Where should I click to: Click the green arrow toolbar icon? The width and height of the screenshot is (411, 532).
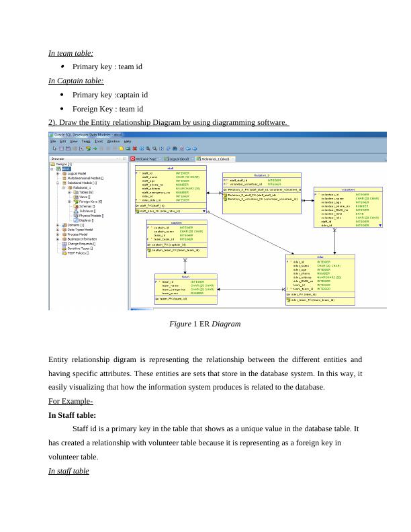tap(95, 148)
